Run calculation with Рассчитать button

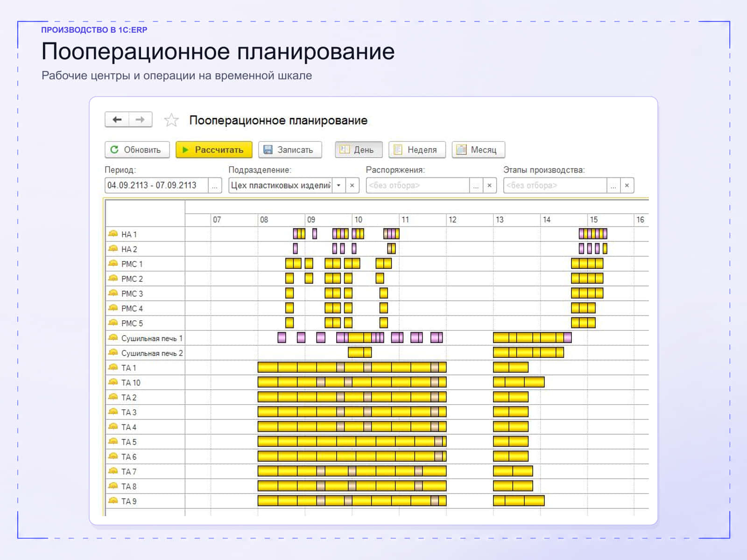click(x=214, y=150)
